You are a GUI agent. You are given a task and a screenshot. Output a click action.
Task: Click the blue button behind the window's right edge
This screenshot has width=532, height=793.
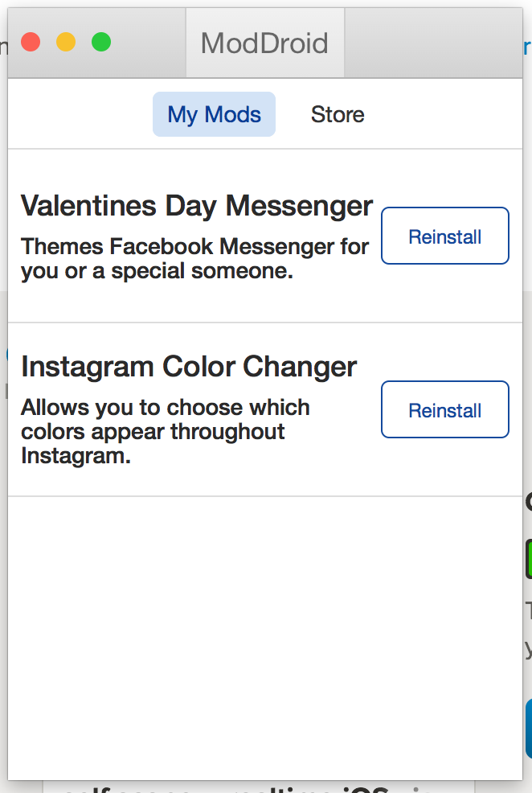point(527,728)
